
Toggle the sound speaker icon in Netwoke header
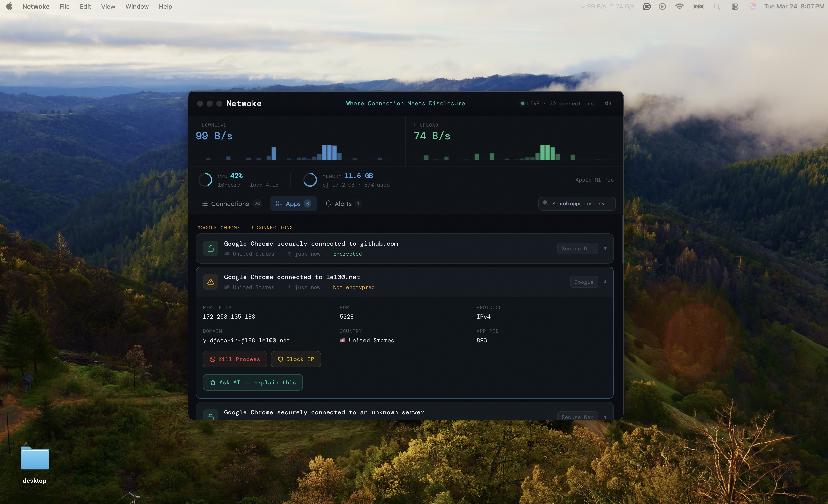(607, 104)
